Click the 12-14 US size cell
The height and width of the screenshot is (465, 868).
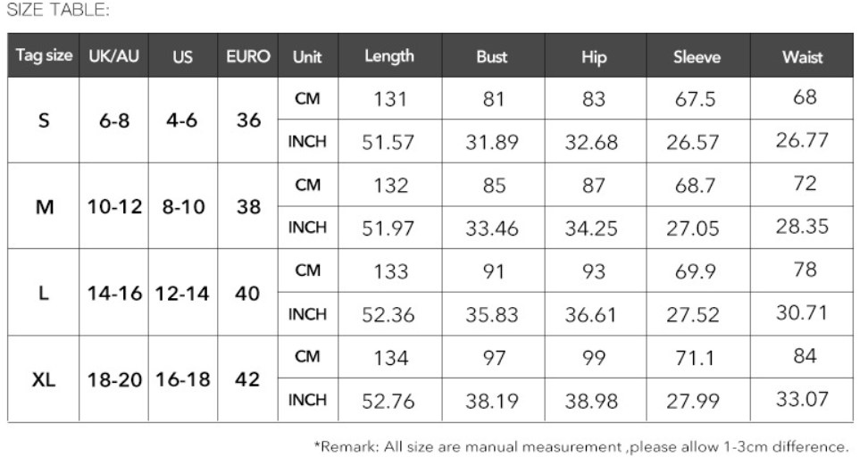pyautogui.click(x=182, y=294)
